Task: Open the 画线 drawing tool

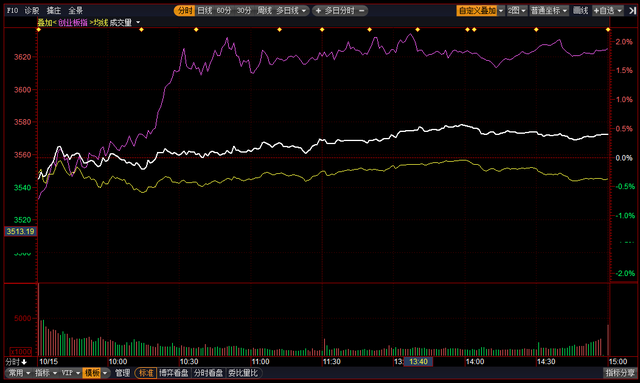Action: tap(580, 11)
